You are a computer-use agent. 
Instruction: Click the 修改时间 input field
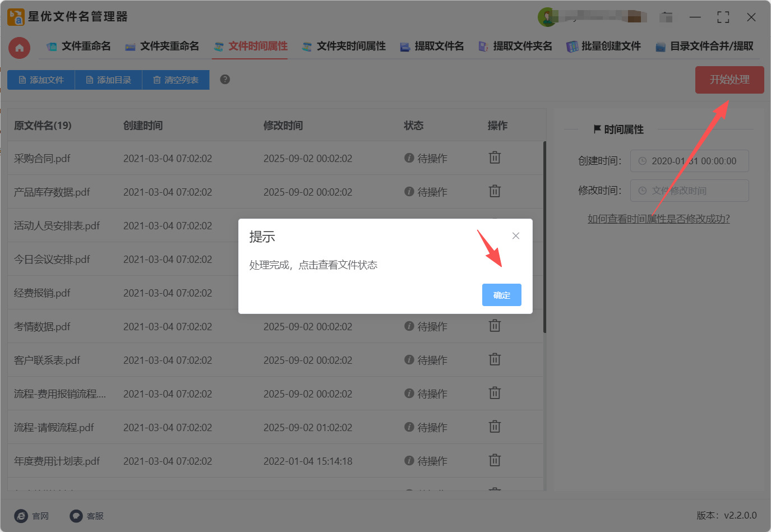[x=689, y=191]
